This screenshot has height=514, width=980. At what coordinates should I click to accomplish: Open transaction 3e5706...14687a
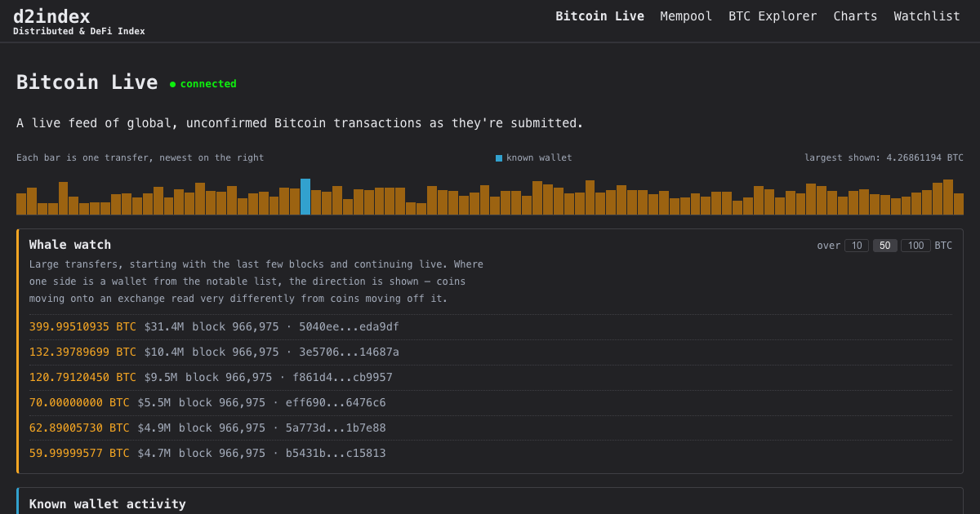click(x=349, y=352)
